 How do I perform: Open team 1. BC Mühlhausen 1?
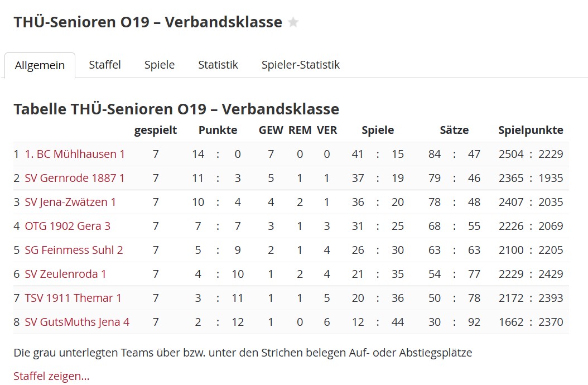coord(75,154)
